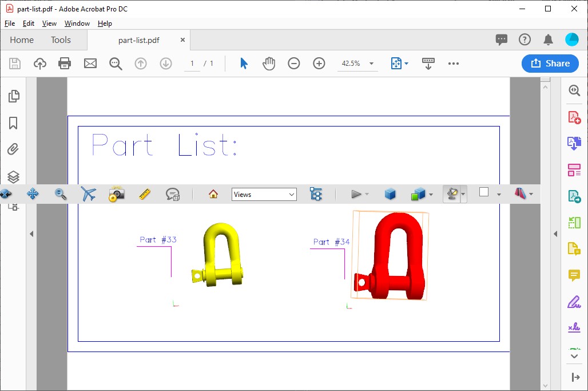Choose the Selection arrow tool
The height and width of the screenshot is (391, 588).
[244, 64]
